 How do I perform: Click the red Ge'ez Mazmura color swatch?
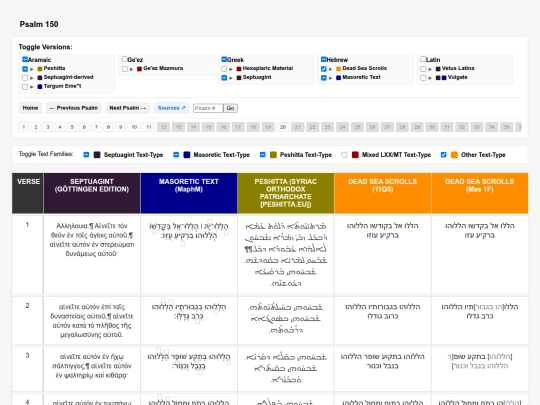[x=139, y=69]
